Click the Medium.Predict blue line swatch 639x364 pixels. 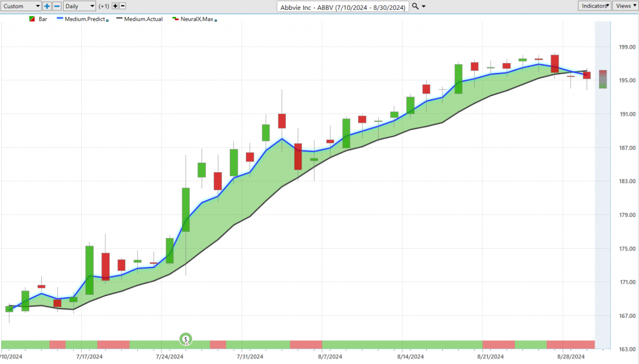(60, 19)
